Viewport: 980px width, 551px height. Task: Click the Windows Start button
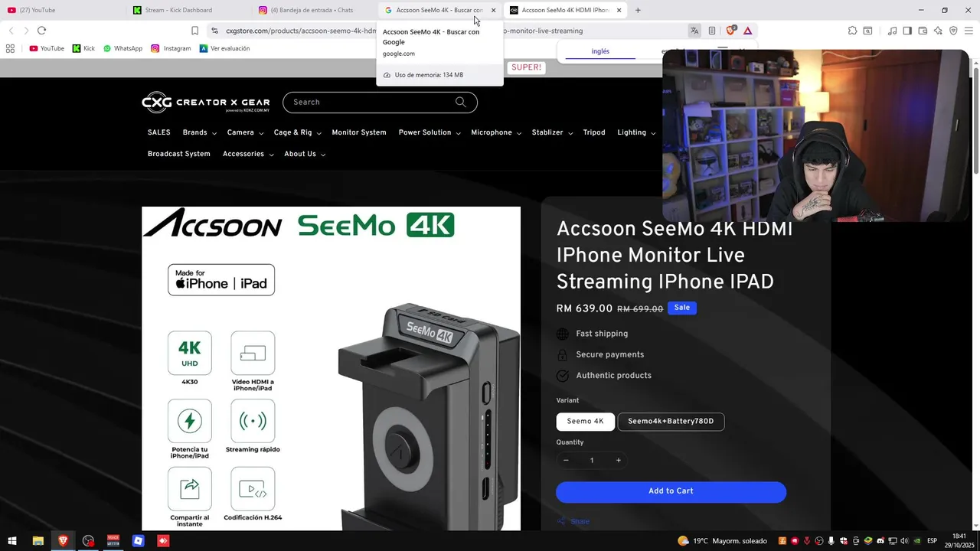tap(12, 541)
